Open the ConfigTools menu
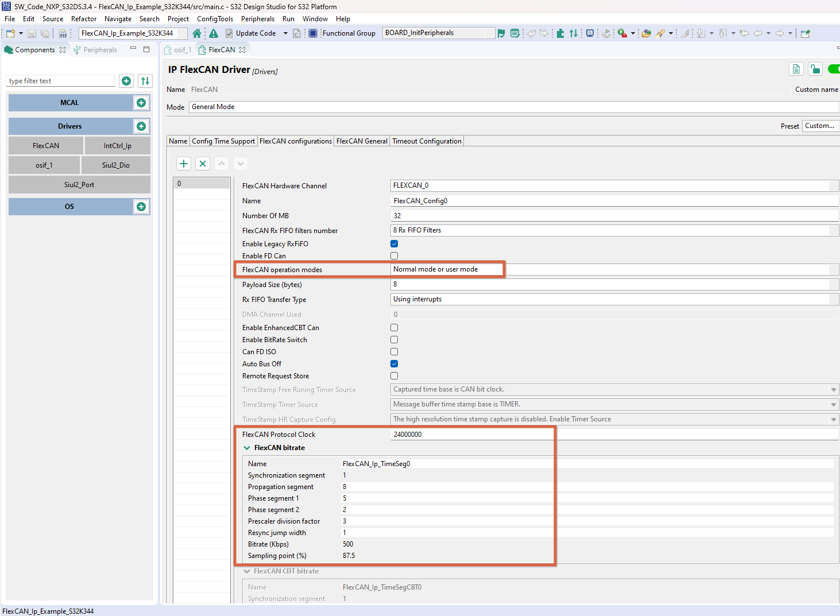 pos(215,18)
